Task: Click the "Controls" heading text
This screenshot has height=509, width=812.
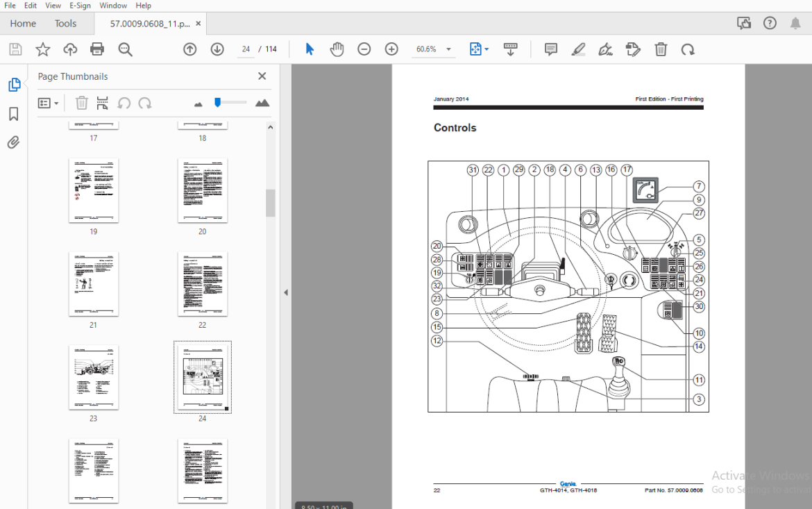Action: (455, 128)
